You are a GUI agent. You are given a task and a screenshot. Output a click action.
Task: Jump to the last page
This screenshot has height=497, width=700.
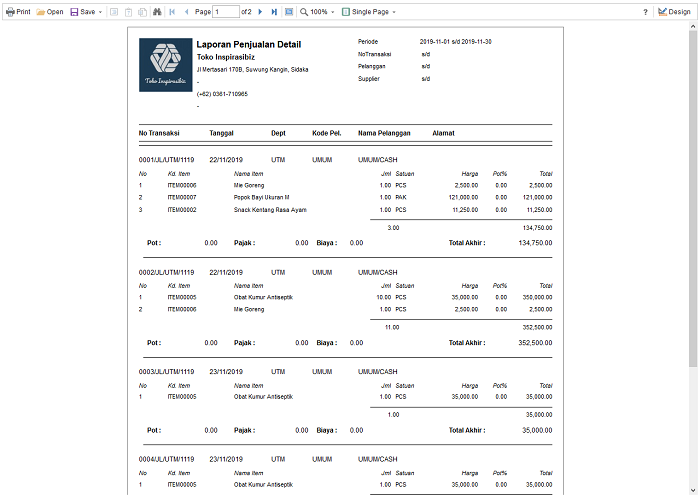click(274, 12)
